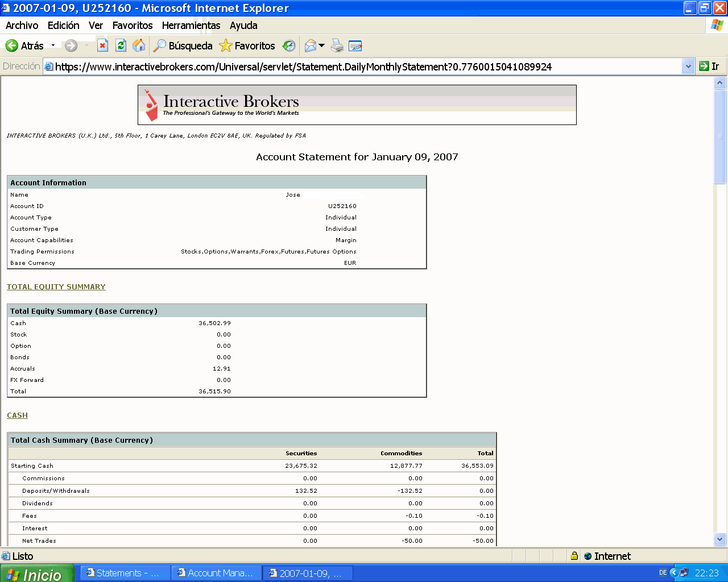The width and height of the screenshot is (728, 582).
Task: Click the Mail envelope icon
Action: tap(311, 45)
